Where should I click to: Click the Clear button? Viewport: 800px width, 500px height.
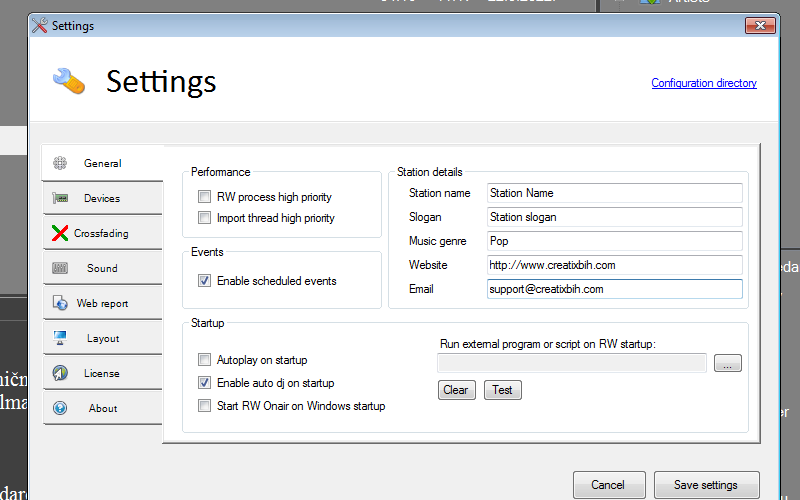pos(456,390)
